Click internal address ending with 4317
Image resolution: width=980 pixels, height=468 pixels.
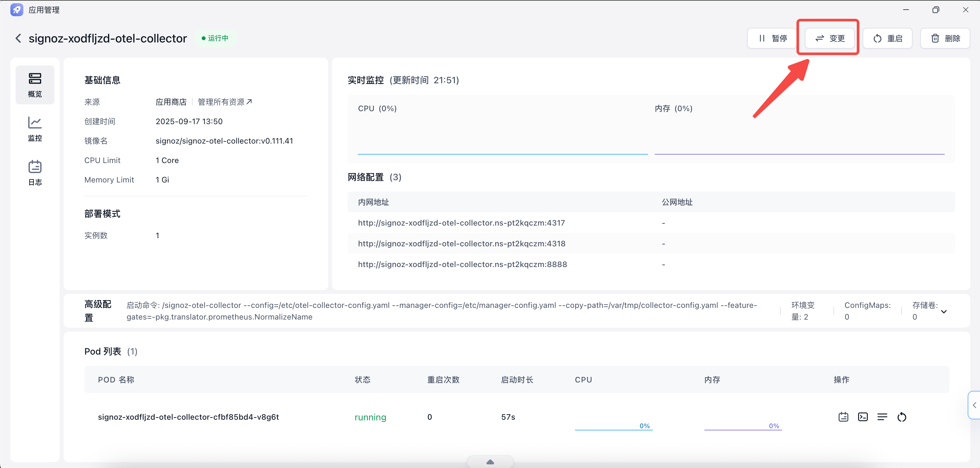click(x=461, y=223)
